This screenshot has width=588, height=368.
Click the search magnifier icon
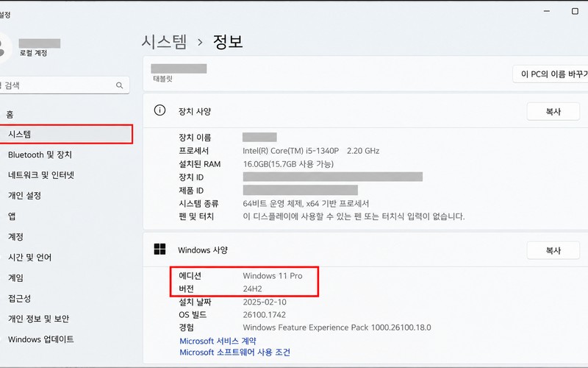pyautogui.click(x=119, y=85)
